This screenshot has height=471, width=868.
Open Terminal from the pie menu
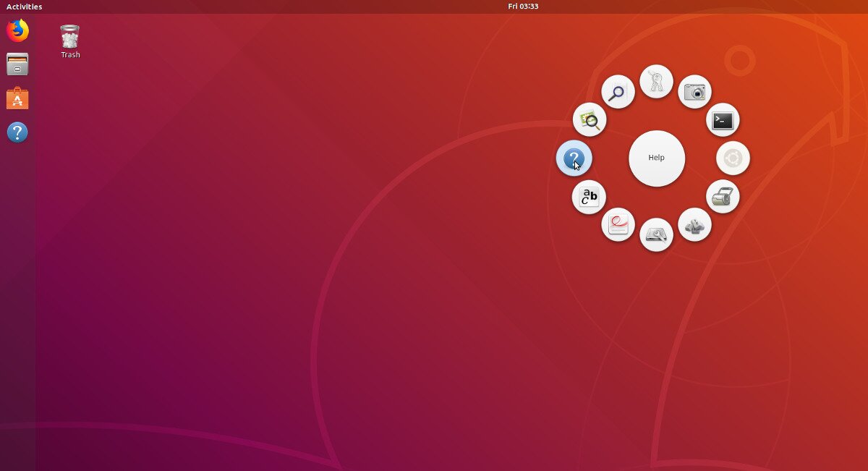pyautogui.click(x=722, y=120)
